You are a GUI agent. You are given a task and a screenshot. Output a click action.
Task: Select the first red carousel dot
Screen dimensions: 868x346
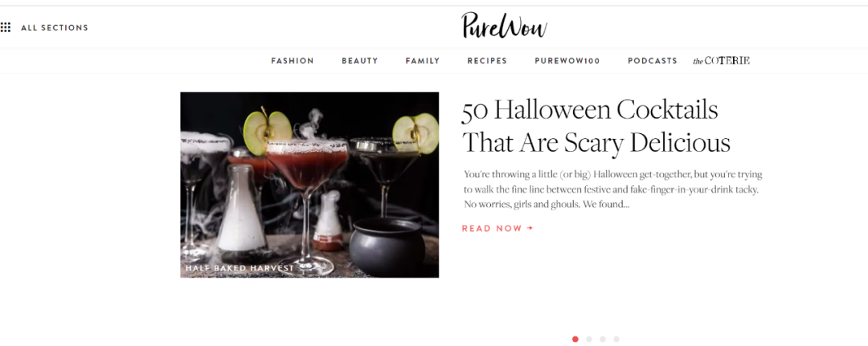tap(575, 339)
